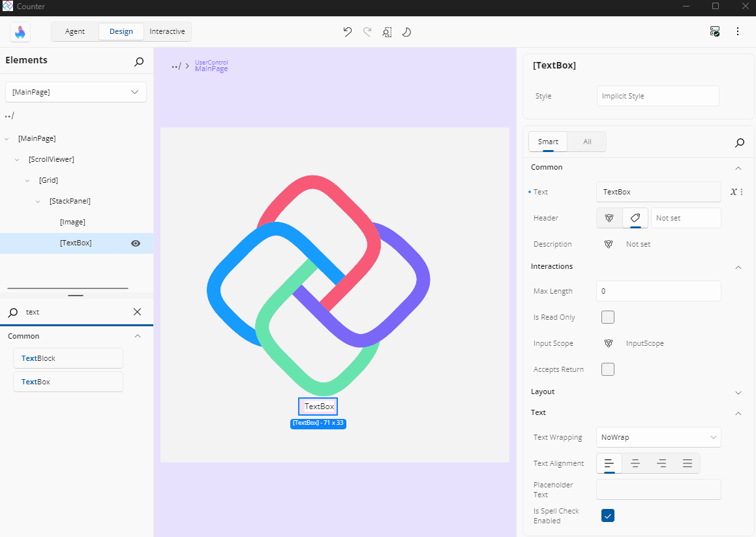Image resolution: width=756 pixels, height=537 pixels.
Task: Select center text alignment icon
Action: click(x=635, y=463)
